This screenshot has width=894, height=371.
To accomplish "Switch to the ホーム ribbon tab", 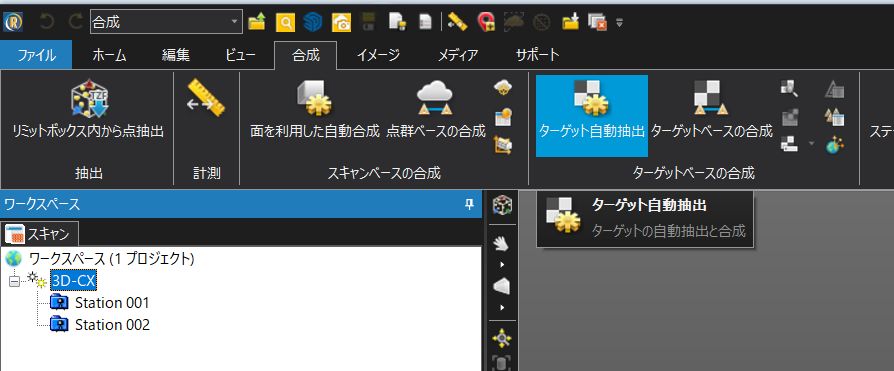I will [x=109, y=55].
